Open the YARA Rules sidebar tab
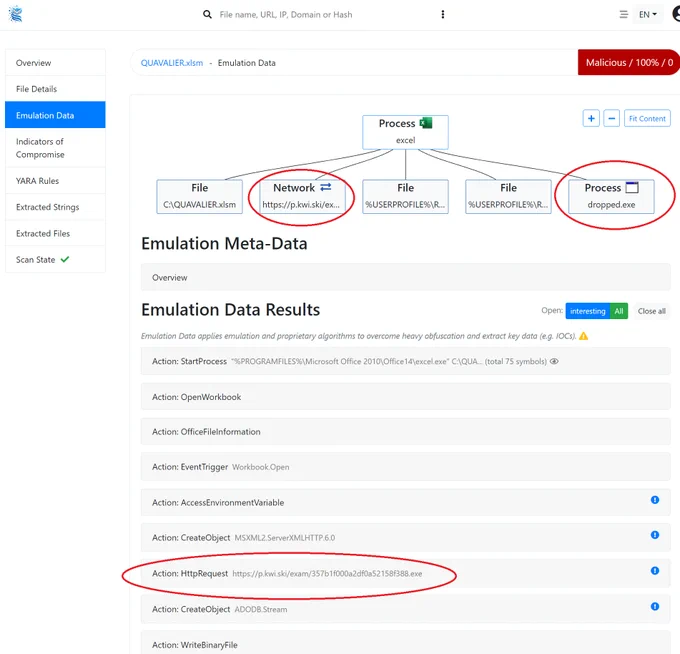 coord(55,181)
